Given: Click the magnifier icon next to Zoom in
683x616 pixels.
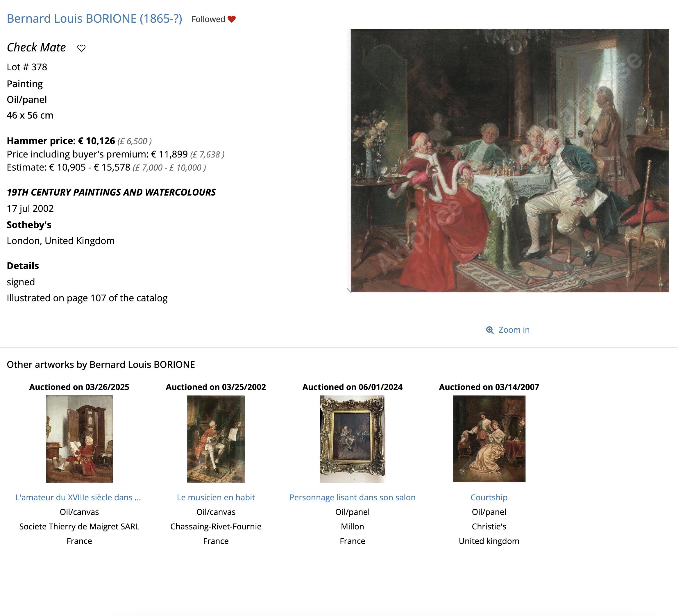Looking at the screenshot, I should (x=490, y=330).
